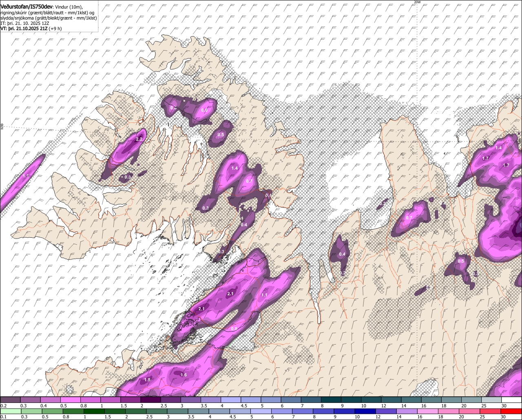The width and height of the screenshot is (522, 420).
Task: Click the 0.8 value inside the map's purple band
Action: (x=234, y=329)
